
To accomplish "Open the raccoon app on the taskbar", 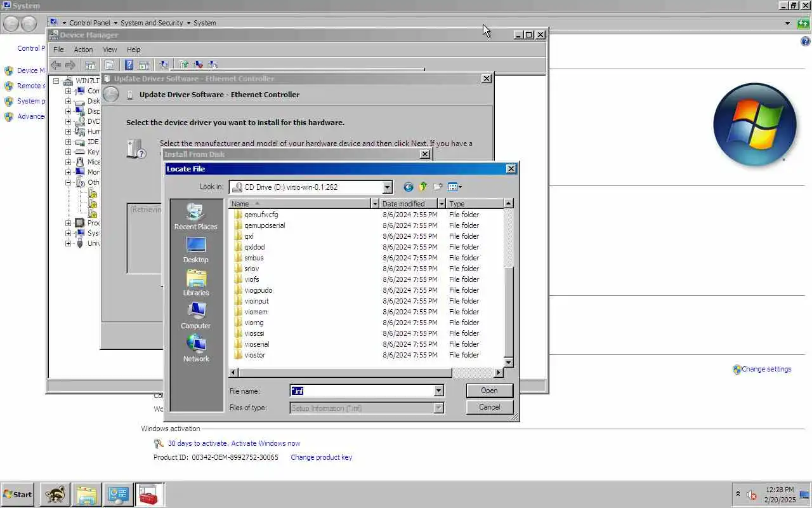I will click(x=55, y=495).
